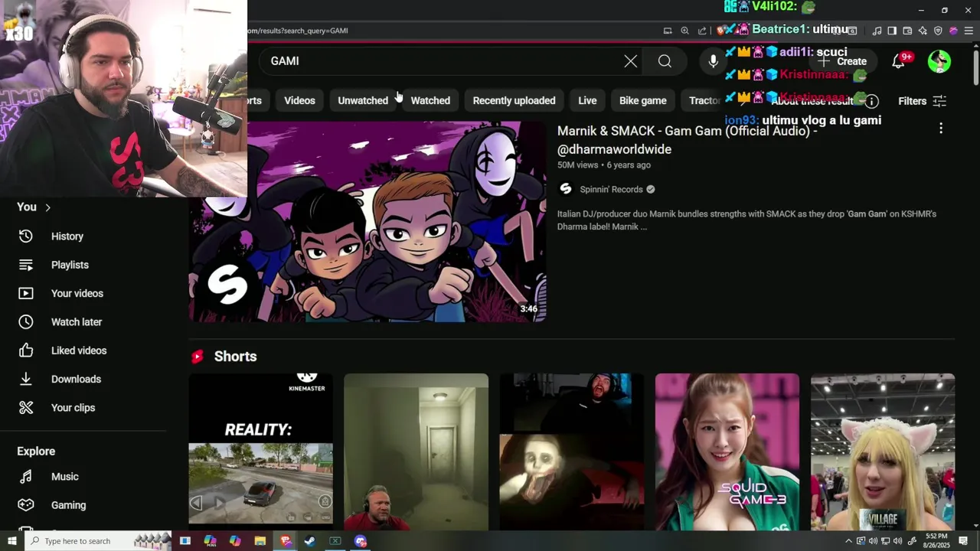The image size is (980, 551).
Task: Open the Marnik & SMACK Gam Gam title
Action: [x=687, y=140]
